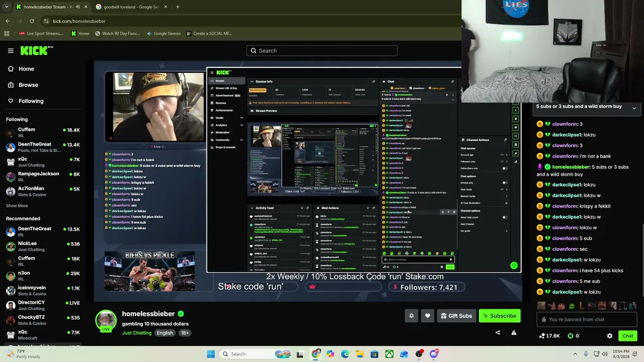Launch Microsoft Edge from the taskbar
The height and width of the screenshot is (362, 644).
pos(345,354)
